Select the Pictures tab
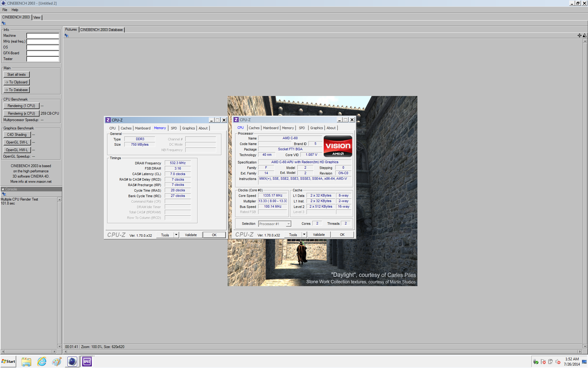Image resolution: width=588 pixels, height=368 pixels. pyautogui.click(x=71, y=29)
